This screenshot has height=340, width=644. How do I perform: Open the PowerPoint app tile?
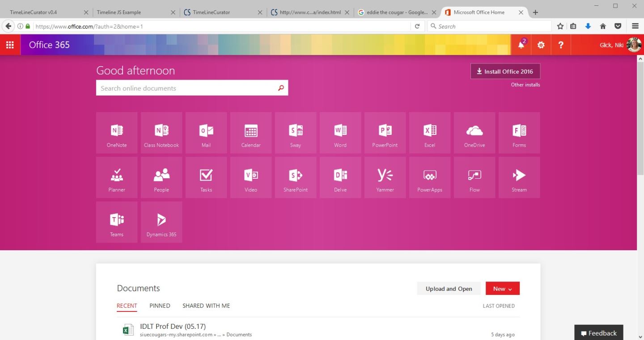tap(385, 133)
